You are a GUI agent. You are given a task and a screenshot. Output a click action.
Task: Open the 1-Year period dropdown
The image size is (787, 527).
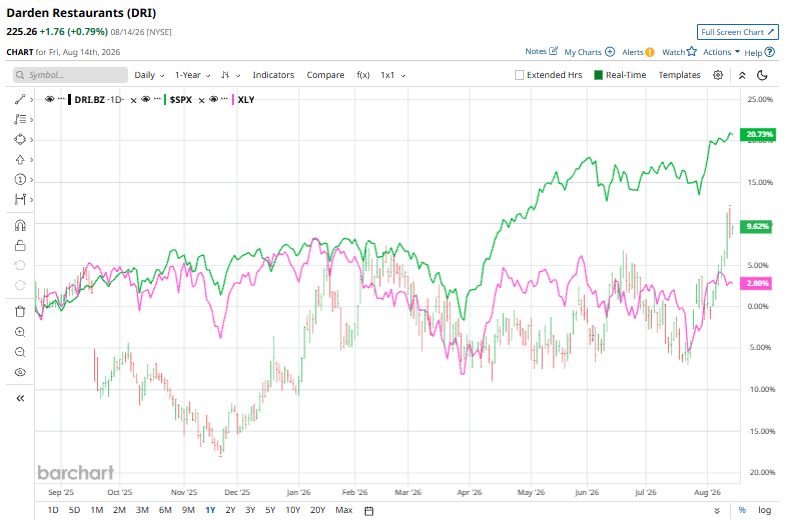click(x=192, y=75)
